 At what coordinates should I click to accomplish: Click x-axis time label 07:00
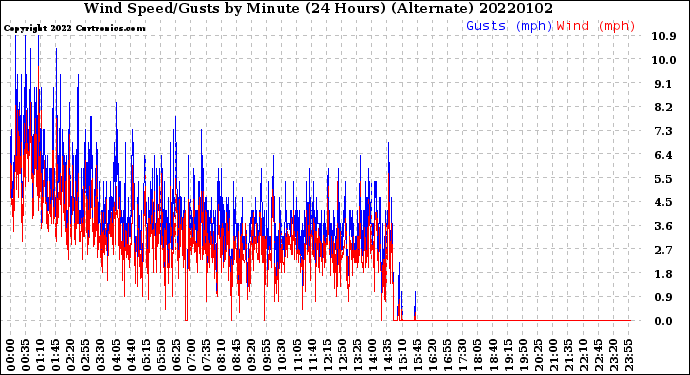coord(191,355)
